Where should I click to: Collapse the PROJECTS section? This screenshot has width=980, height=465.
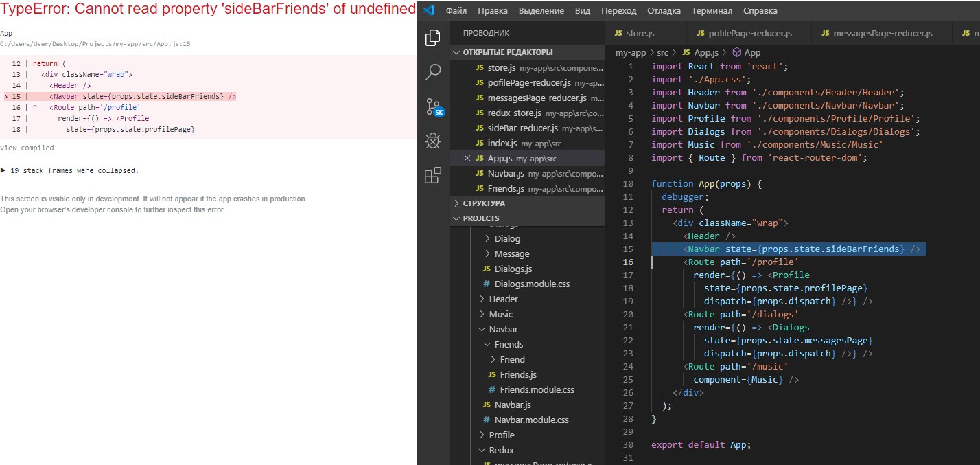coord(481,218)
